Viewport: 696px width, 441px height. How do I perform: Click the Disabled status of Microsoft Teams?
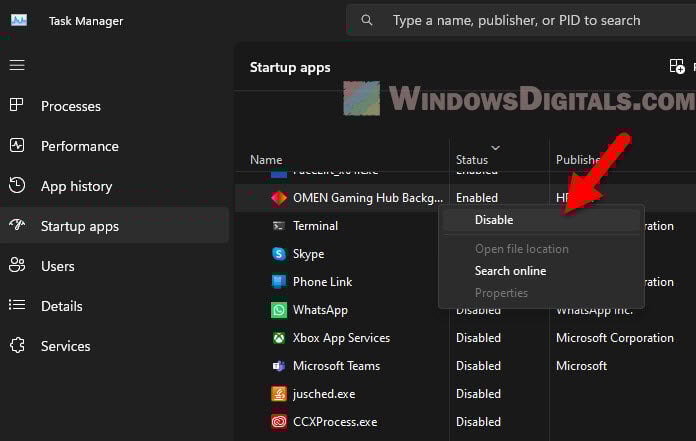point(478,366)
